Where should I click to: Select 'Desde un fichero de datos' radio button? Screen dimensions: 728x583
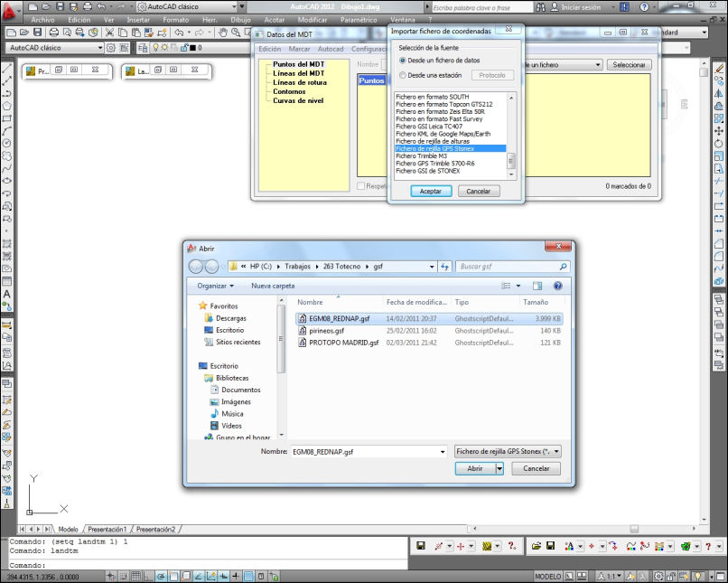(x=403, y=61)
